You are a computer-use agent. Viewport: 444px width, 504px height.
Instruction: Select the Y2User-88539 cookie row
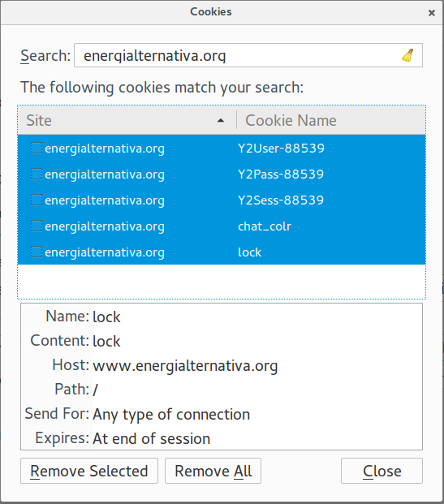coord(222,149)
